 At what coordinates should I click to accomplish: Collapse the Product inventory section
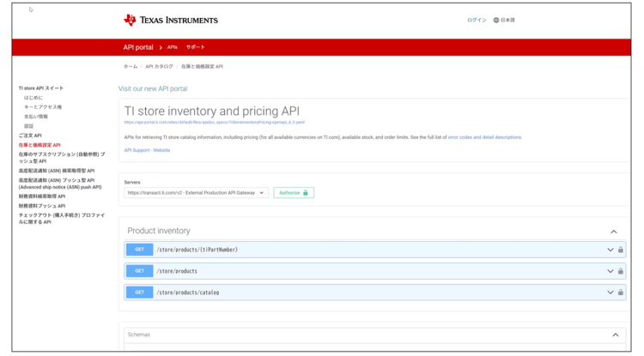coord(614,232)
